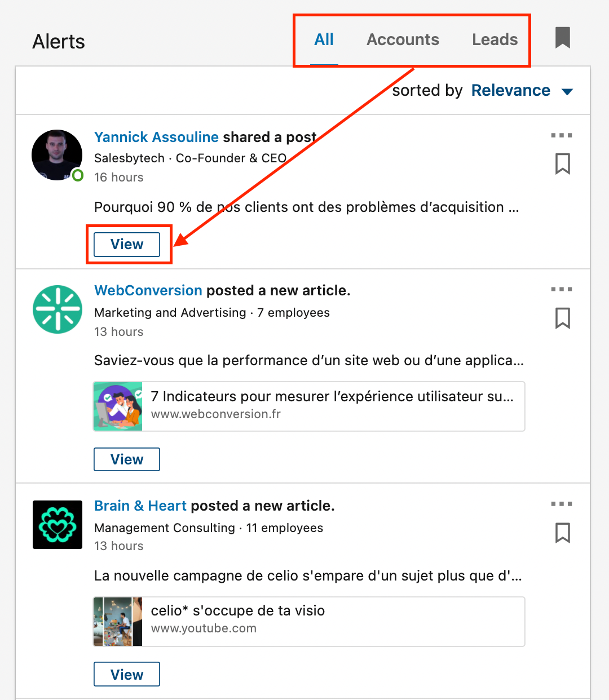Open the celio* s'occupe de ta visio preview
609x700 pixels.
click(309, 622)
